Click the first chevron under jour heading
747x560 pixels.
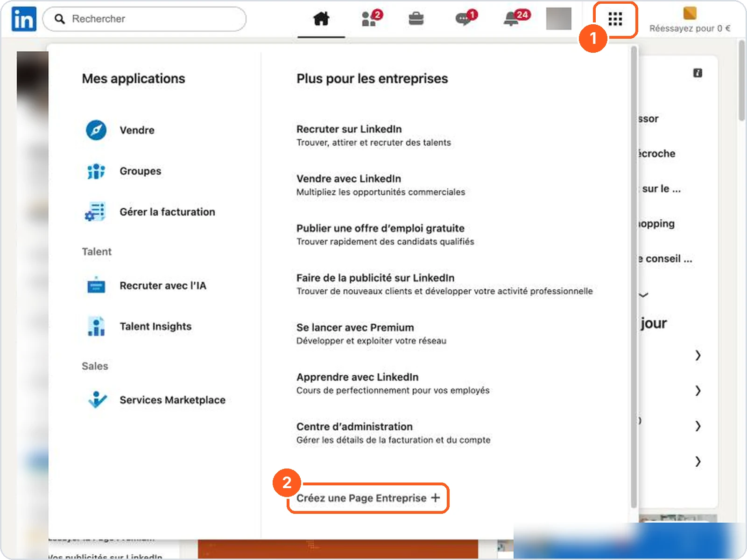point(698,356)
